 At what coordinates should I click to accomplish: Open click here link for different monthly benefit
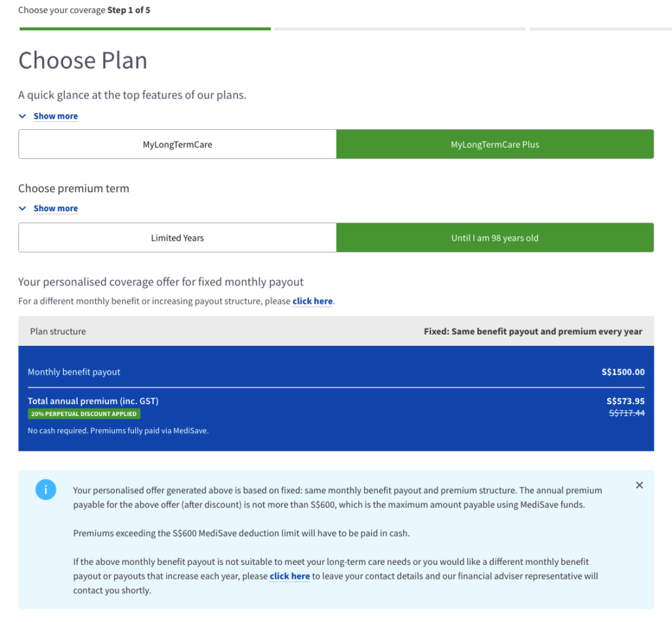click(x=312, y=301)
